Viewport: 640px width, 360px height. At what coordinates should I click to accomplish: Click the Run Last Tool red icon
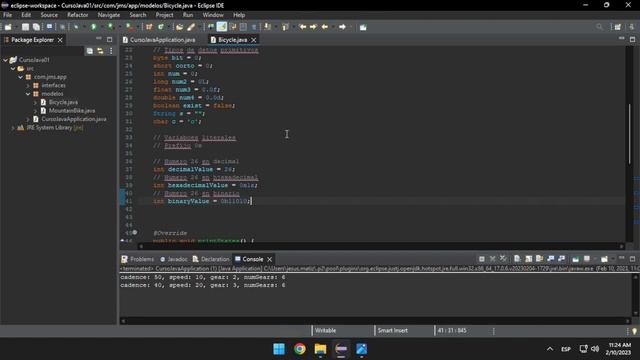point(129,27)
